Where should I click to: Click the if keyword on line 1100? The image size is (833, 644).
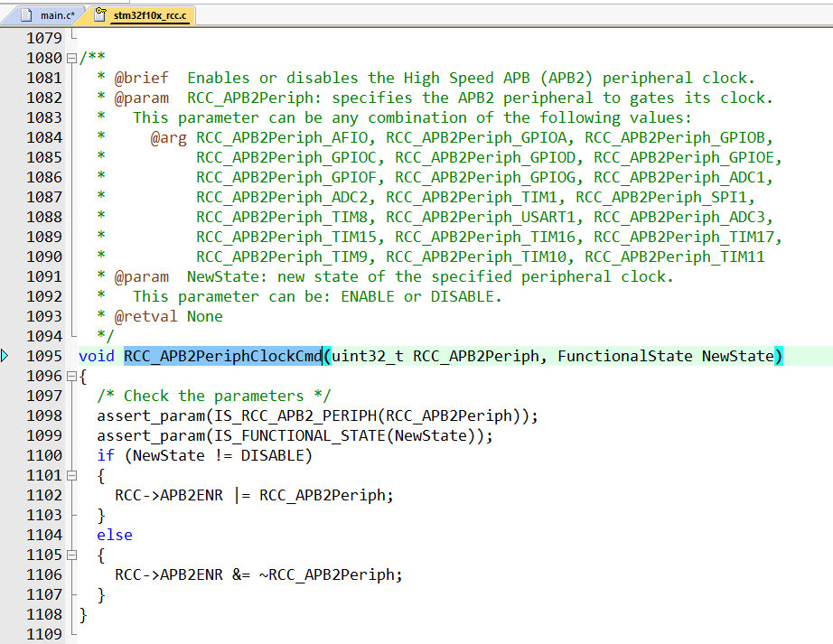106,455
